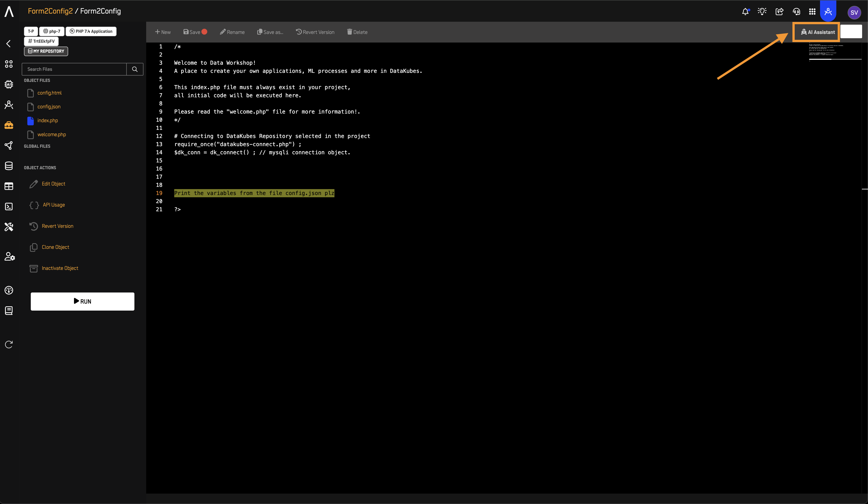Click the T-P tag badge
Image resolution: width=868 pixels, height=504 pixels.
(31, 31)
